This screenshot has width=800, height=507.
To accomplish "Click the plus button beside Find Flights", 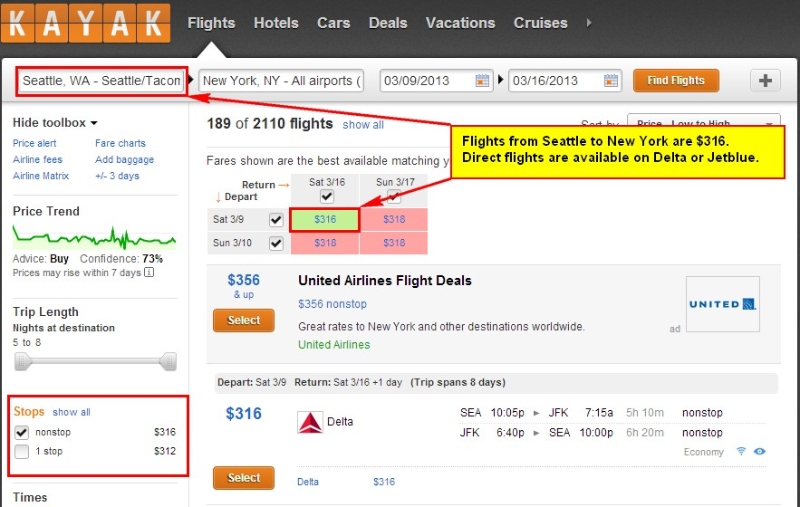I will (x=765, y=81).
